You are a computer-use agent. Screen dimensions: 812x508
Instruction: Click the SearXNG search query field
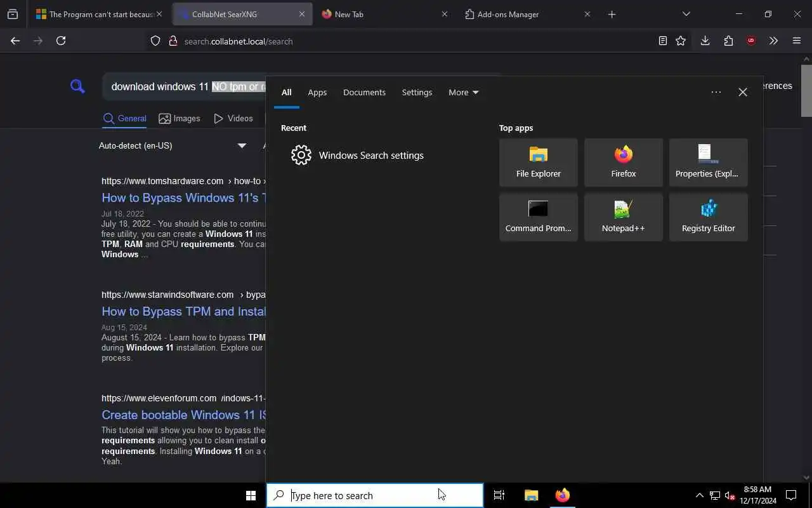click(184, 86)
